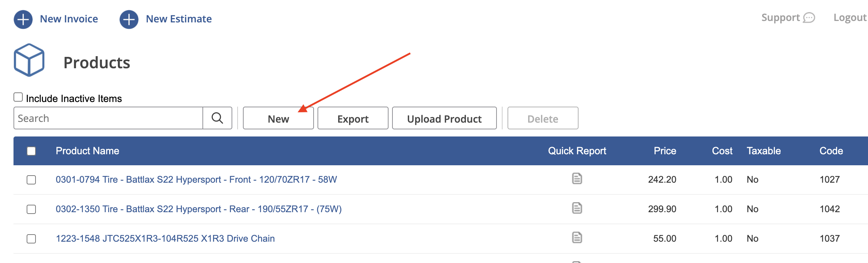Sort by the Product Name column header
Viewport: 868px width, 263px height.
point(87,151)
